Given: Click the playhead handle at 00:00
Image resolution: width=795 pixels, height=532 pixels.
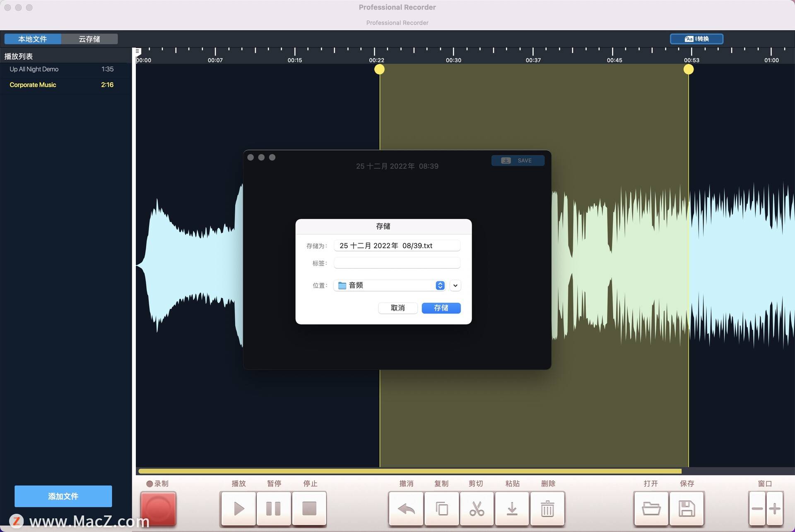Looking at the screenshot, I should [x=137, y=52].
